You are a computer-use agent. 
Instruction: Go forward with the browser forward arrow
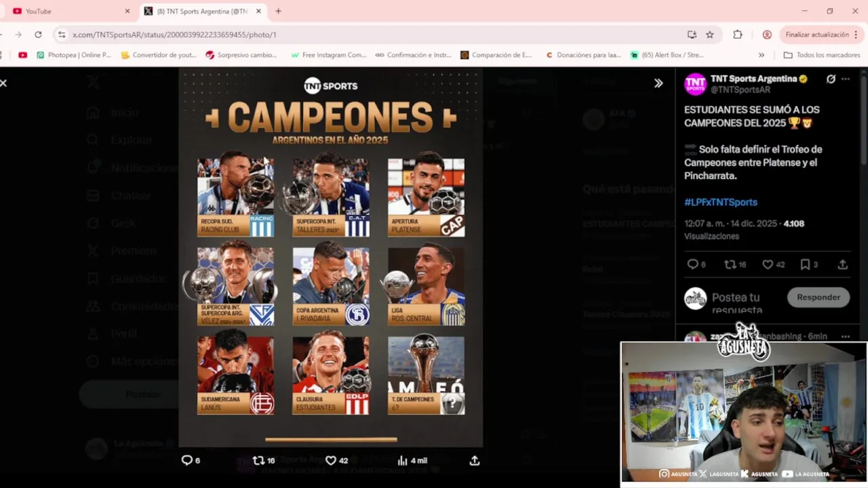18,35
